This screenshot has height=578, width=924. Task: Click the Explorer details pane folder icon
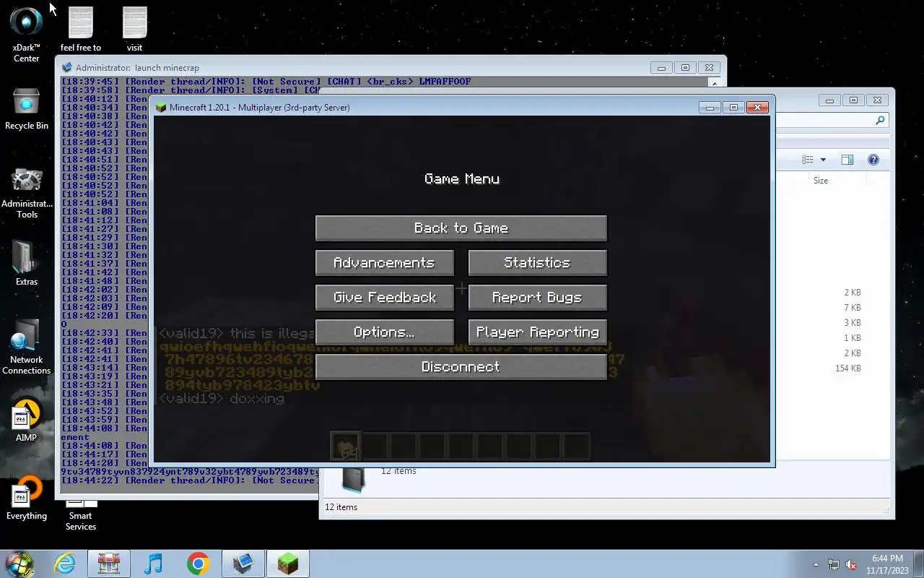(352, 479)
